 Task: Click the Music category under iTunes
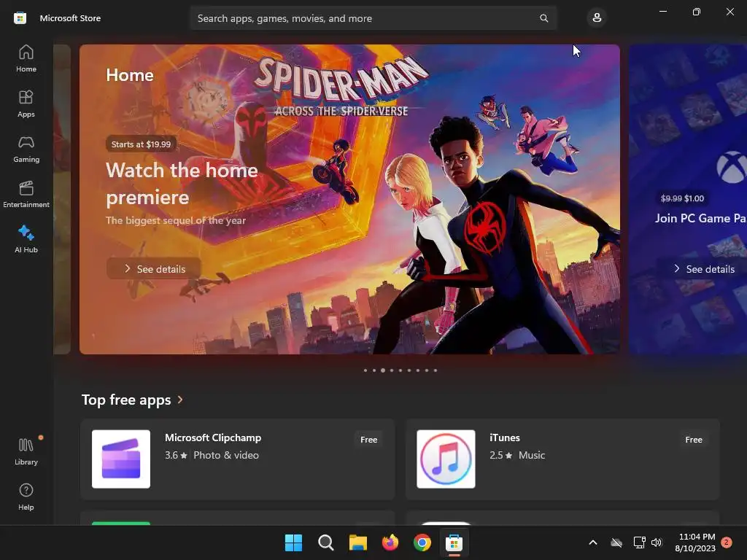[x=532, y=455]
